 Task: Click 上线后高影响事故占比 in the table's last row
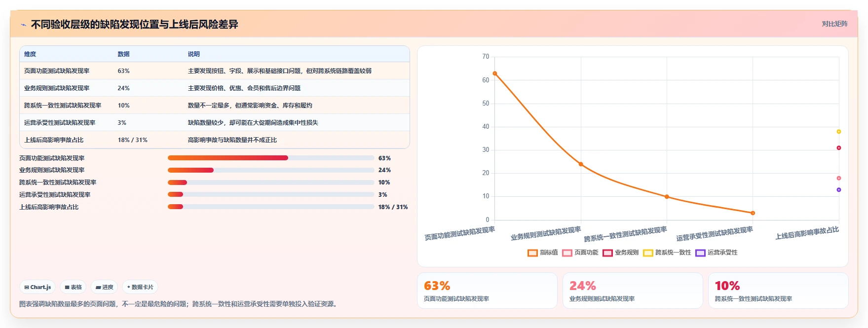[x=54, y=140]
